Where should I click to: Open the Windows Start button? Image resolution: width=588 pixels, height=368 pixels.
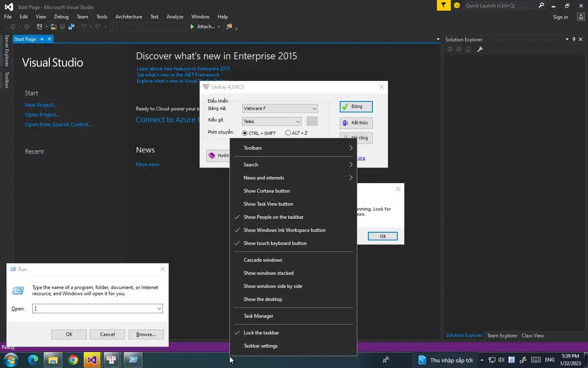(11, 360)
